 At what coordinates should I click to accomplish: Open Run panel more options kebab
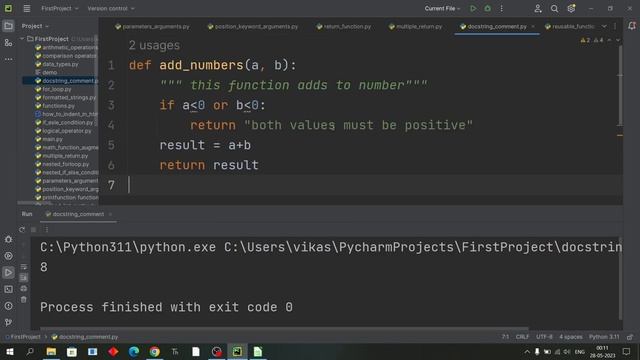46,229
